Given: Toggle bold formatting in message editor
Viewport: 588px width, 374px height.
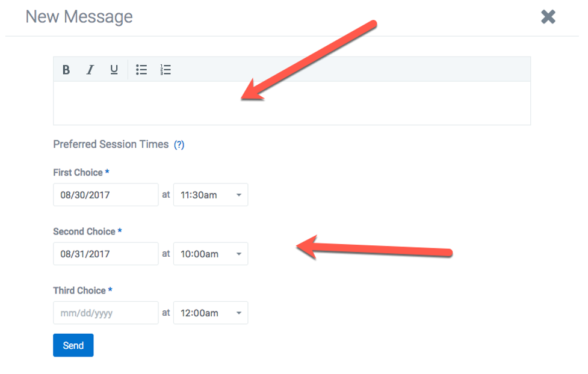Looking at the screenshot, I should point(66,70).
